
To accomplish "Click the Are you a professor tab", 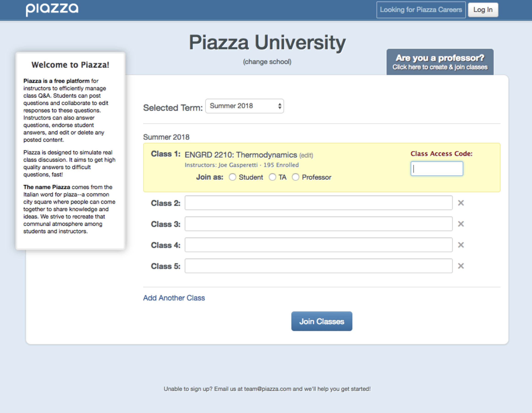I will point(440,62).
